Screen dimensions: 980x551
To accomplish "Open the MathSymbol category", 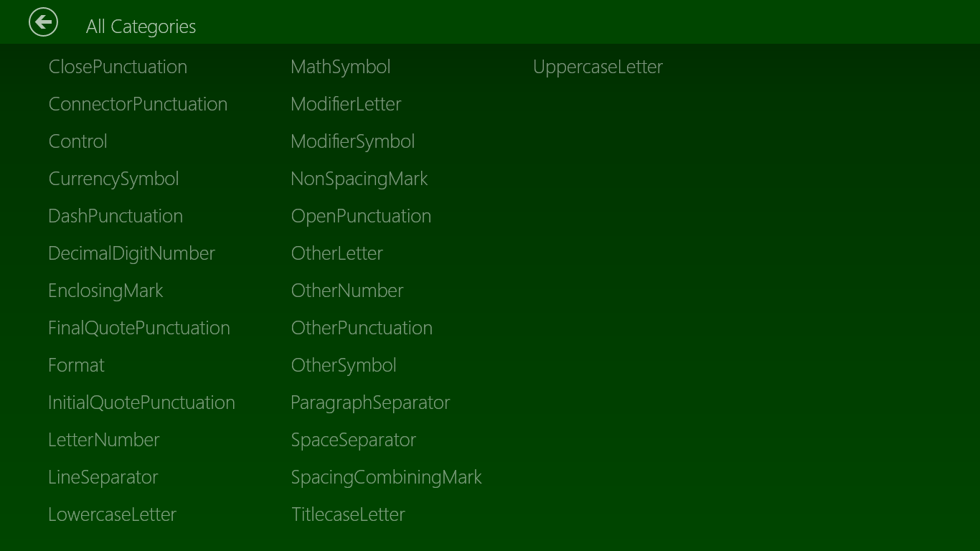I will point(341,67).
